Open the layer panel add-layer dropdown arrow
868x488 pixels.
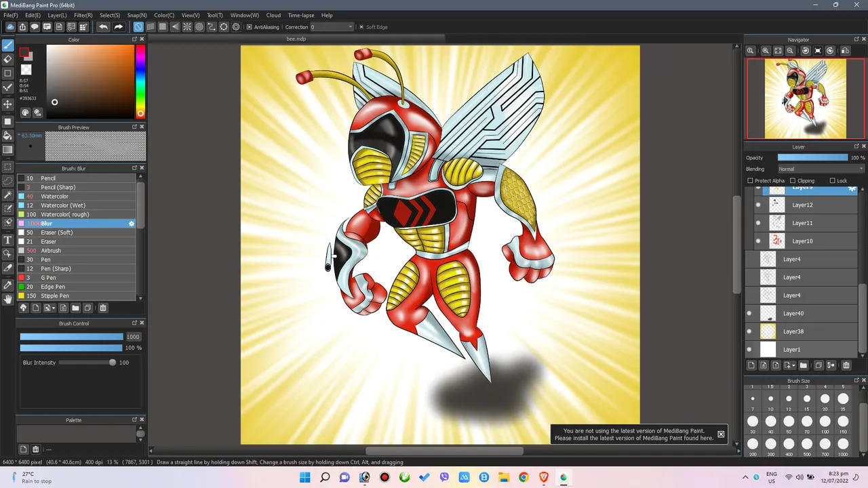(793, 366)
